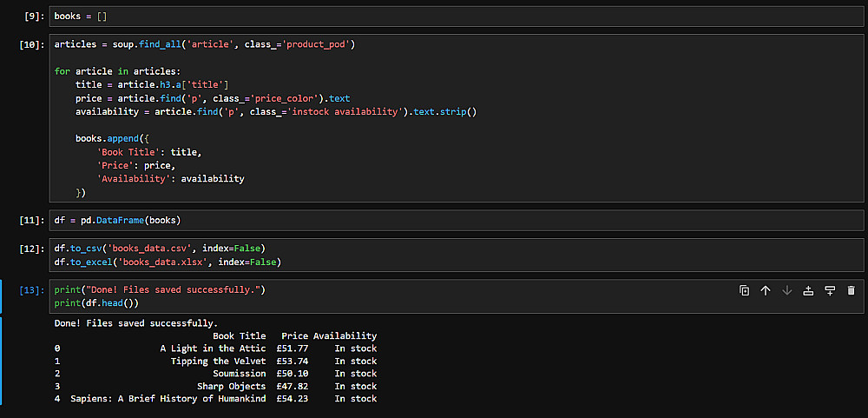Insert a new cell above this one
The height and width of the screenshot is (418, 868).
coord(808,290)
